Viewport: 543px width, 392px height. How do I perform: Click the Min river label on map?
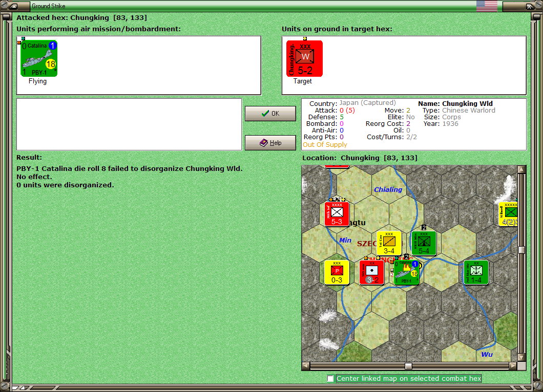[345, 240]
